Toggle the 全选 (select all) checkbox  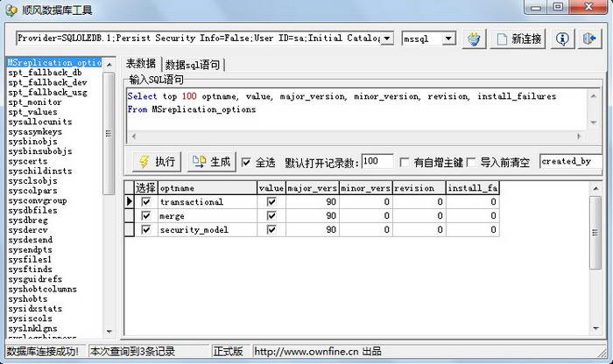click(x=246, y=163)
